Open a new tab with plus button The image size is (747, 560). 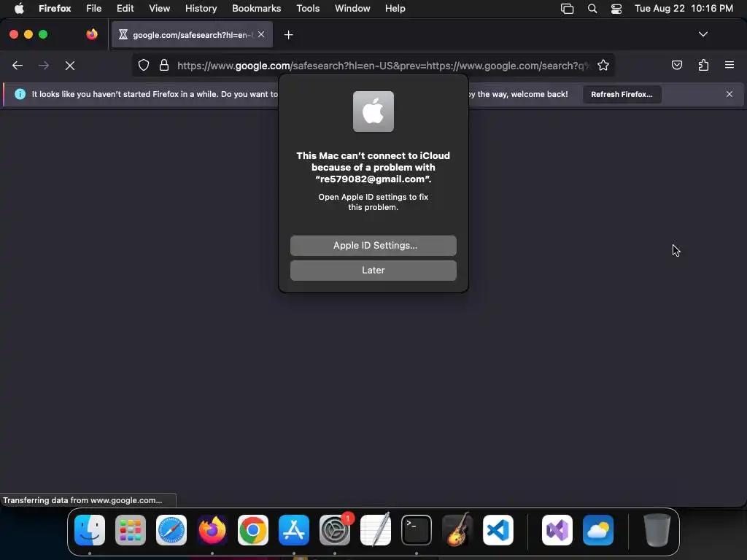click(x=288, y=35)
